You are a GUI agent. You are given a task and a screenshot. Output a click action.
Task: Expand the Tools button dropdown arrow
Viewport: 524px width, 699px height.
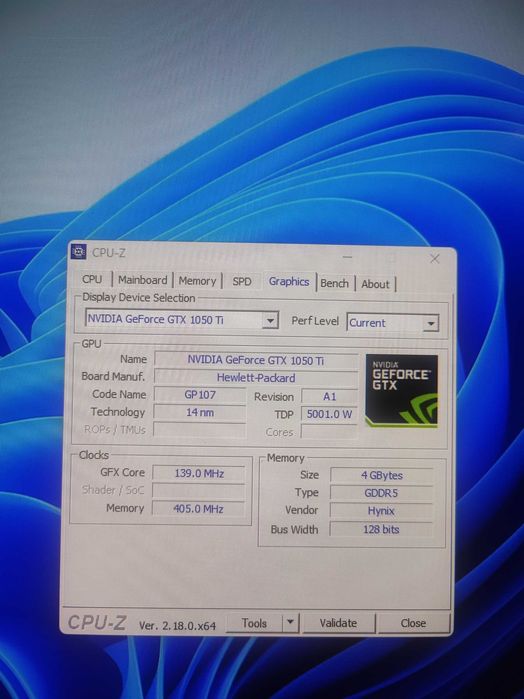click(290, 622)
